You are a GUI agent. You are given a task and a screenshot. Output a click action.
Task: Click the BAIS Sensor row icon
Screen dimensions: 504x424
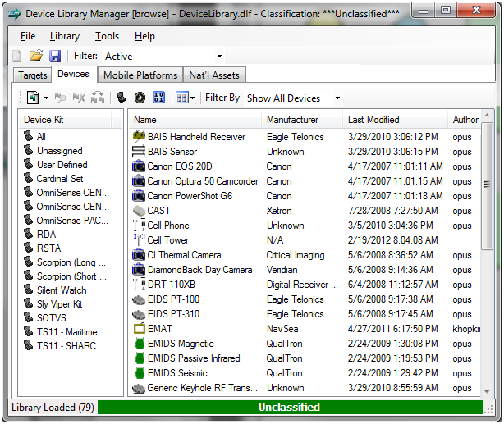coord(139,151)
